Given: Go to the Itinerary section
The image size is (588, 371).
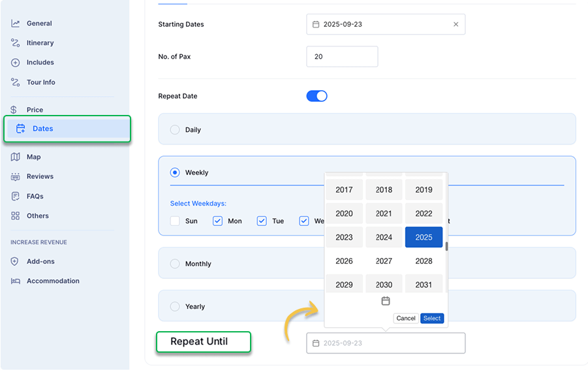Looking at the screenshot, I should tap(40, 43).
